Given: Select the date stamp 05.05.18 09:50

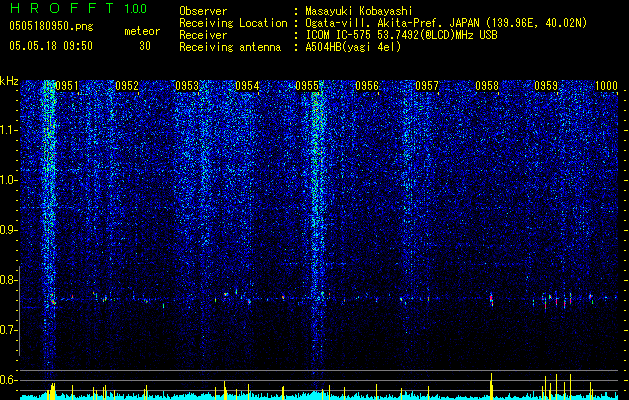Looking at the screenshot, I should tap(51, 46).
